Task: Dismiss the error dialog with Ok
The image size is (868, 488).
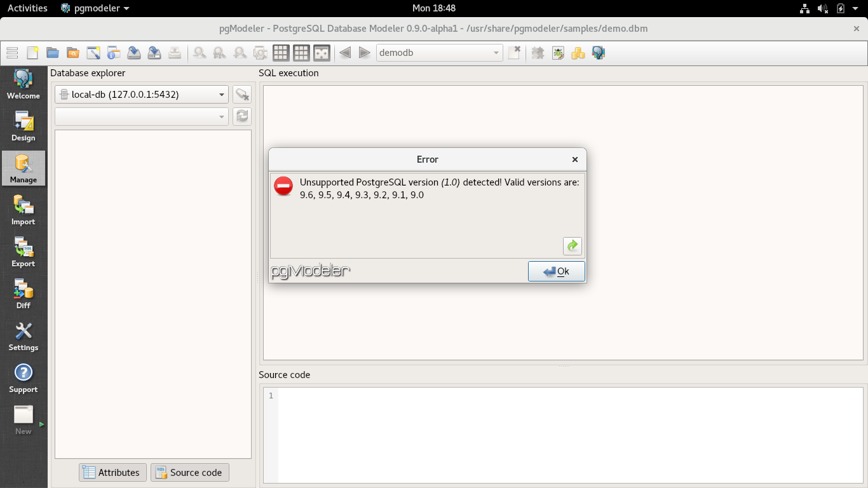Action: (x=556, y=271)
